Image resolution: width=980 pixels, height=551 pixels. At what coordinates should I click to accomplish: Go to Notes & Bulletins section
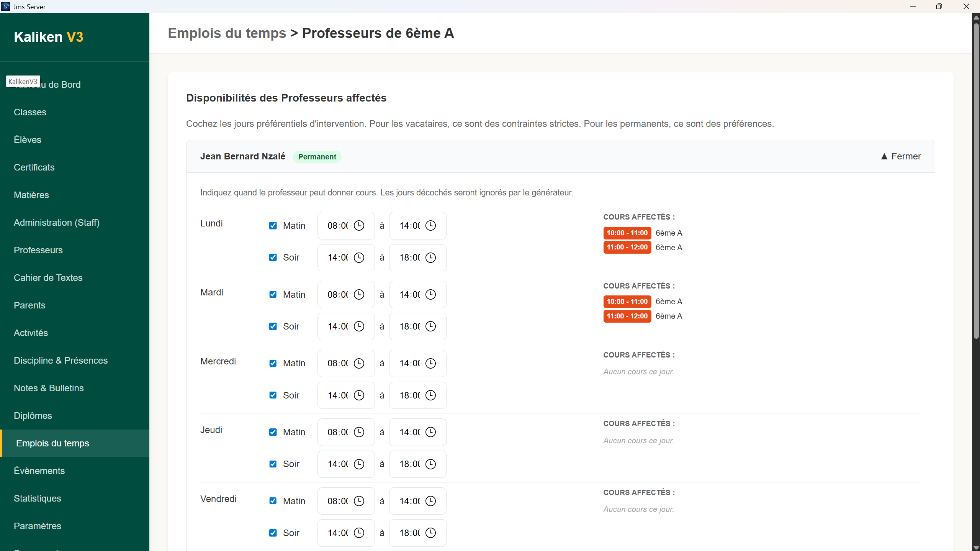[49, 388]
